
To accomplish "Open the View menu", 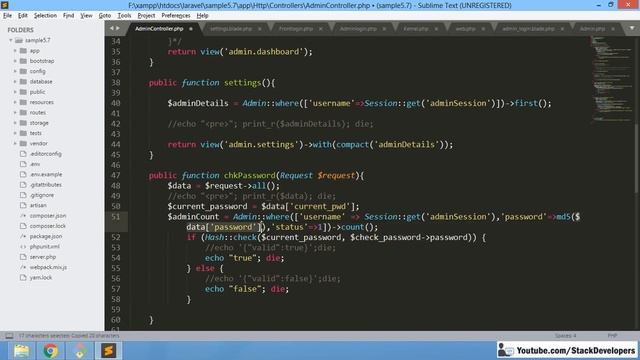I will 86,16.
